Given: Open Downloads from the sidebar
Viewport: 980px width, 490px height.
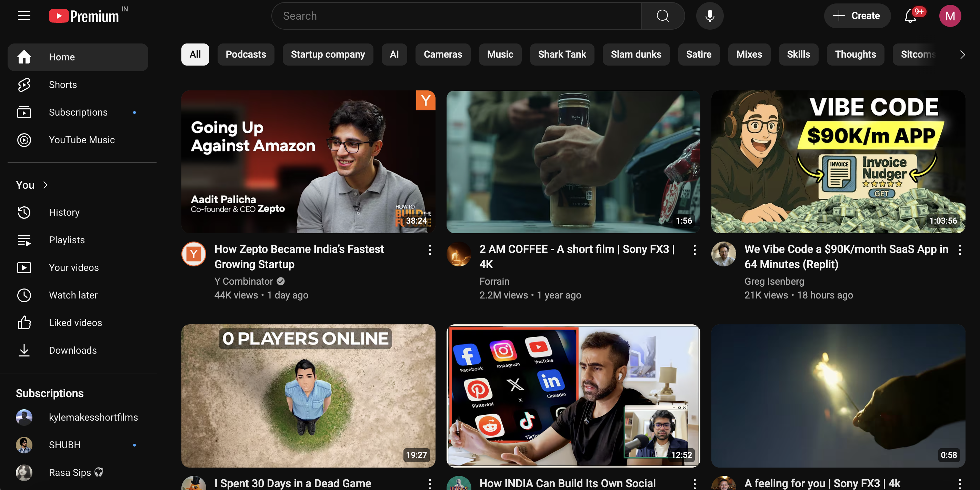Looking at the screenshot, I should 72,350.
